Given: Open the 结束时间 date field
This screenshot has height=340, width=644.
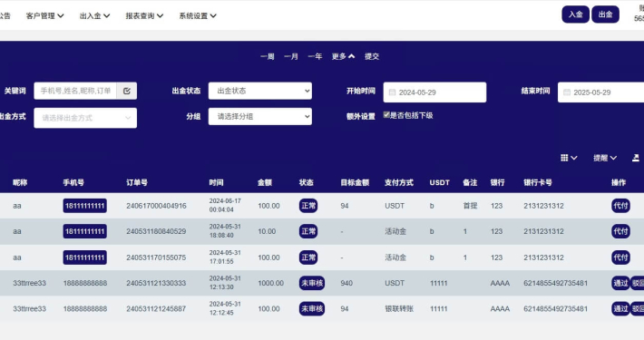Looking at the screenshot, I should (600, 92).
